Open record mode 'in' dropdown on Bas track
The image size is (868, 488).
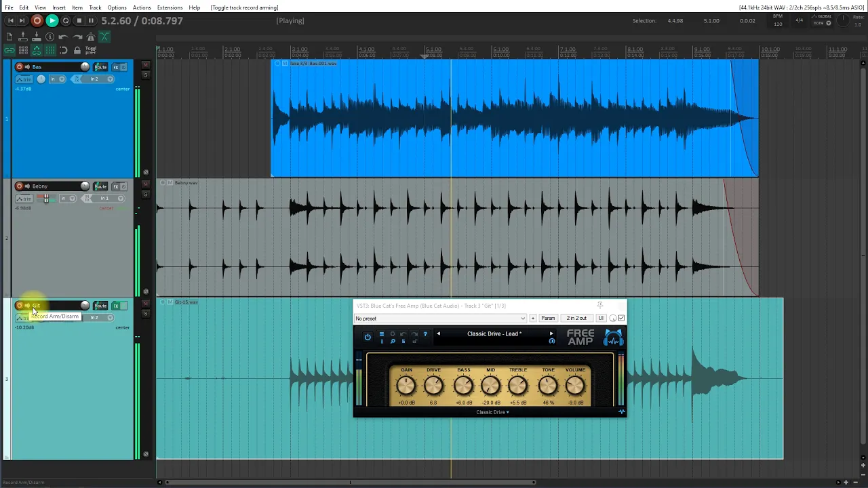click(x=58, y=79)
